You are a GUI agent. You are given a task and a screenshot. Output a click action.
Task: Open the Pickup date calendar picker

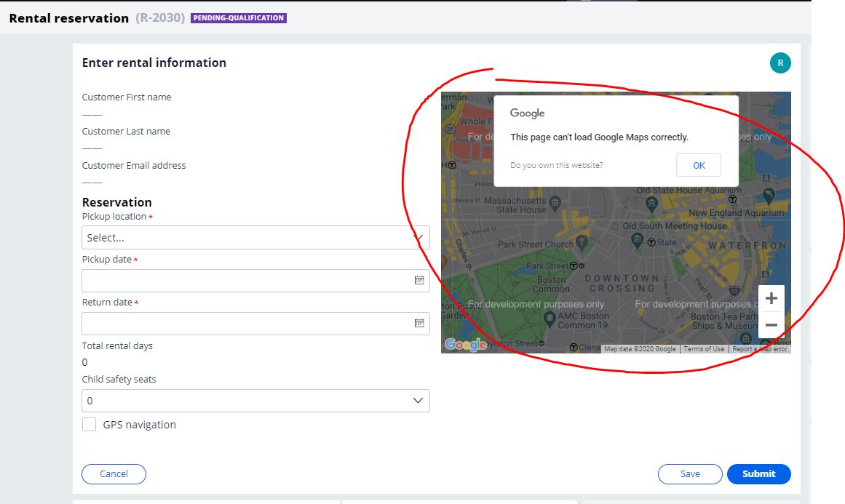tap(418, 280)
